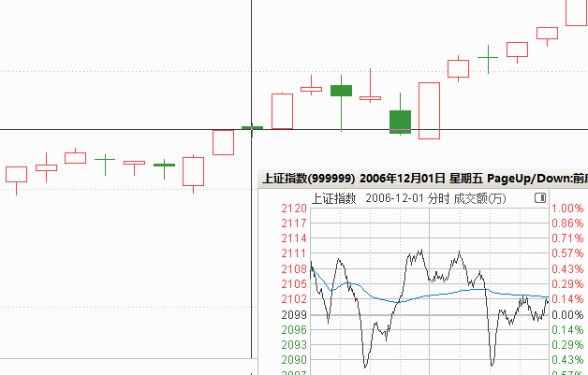Select the 2120 price axis label
Image resolution: width=588 pixels, height=375 pixels.
tap(295, 209)
